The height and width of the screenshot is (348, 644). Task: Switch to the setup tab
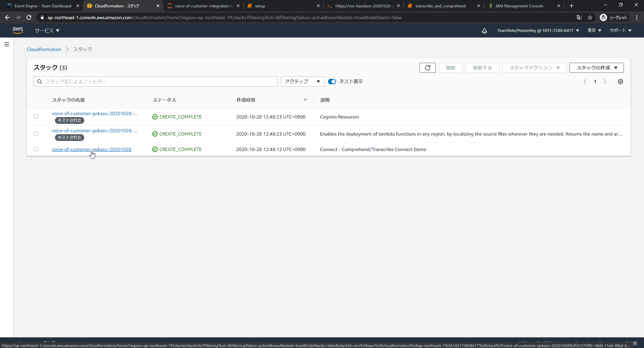[x=283, y=6]
